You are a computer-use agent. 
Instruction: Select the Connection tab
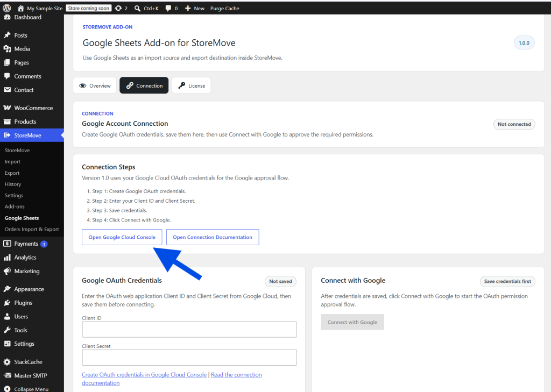(x=144, y=85)
